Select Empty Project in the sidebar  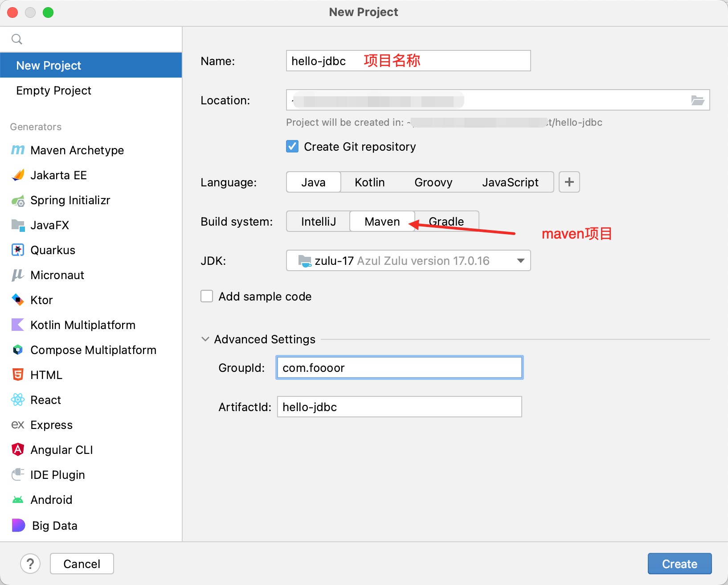[x=53, y=91]
